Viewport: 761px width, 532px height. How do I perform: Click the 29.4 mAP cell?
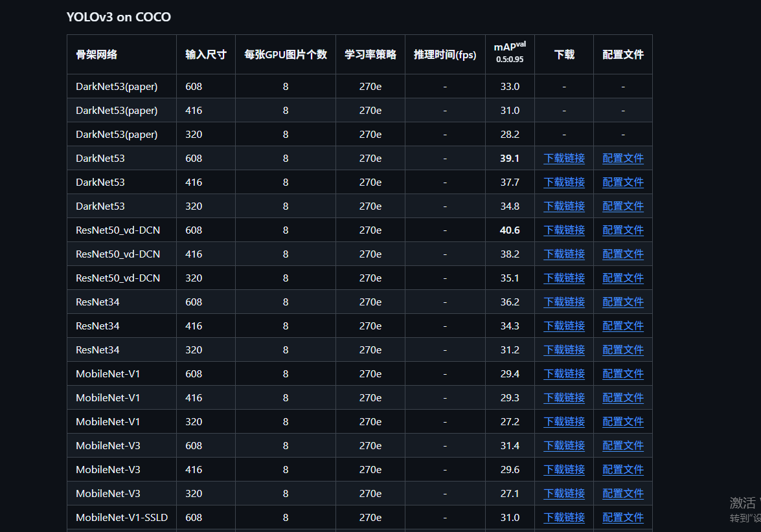point(510,374)
